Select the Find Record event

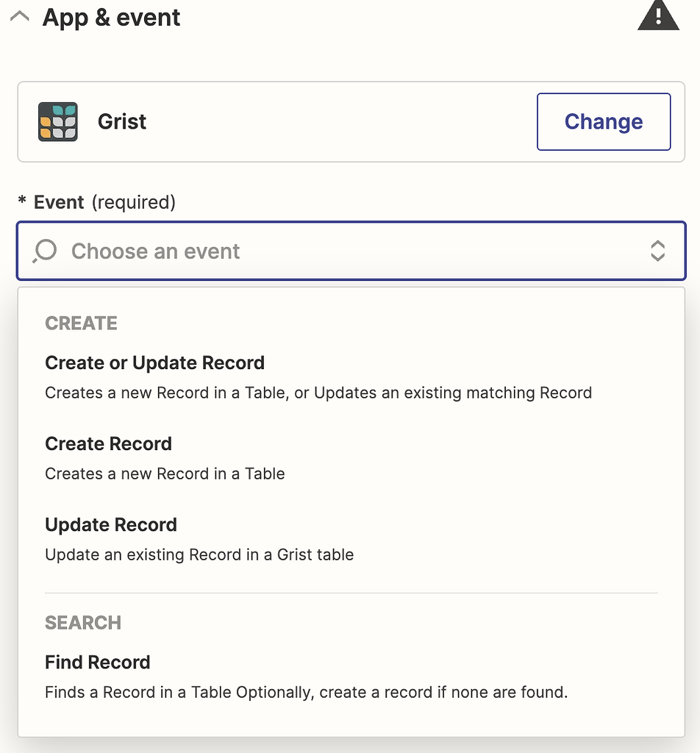(x=97, y=662)
